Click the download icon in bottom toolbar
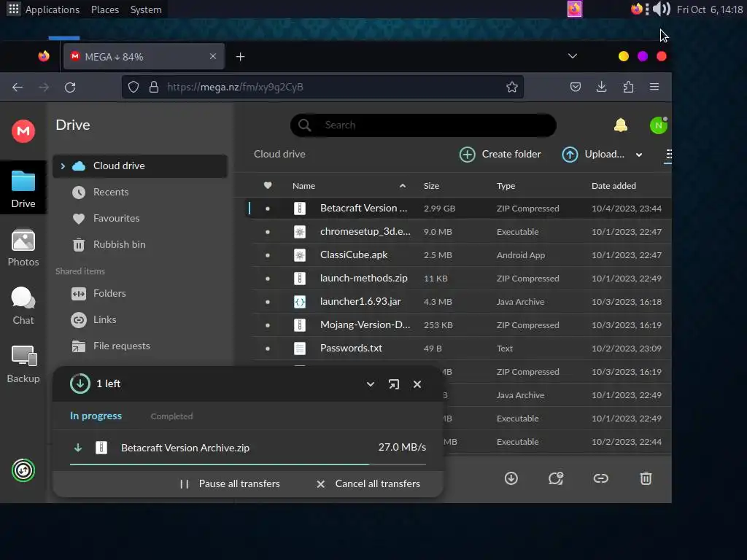This screenshot has width=747, height=560. point(511,478)
